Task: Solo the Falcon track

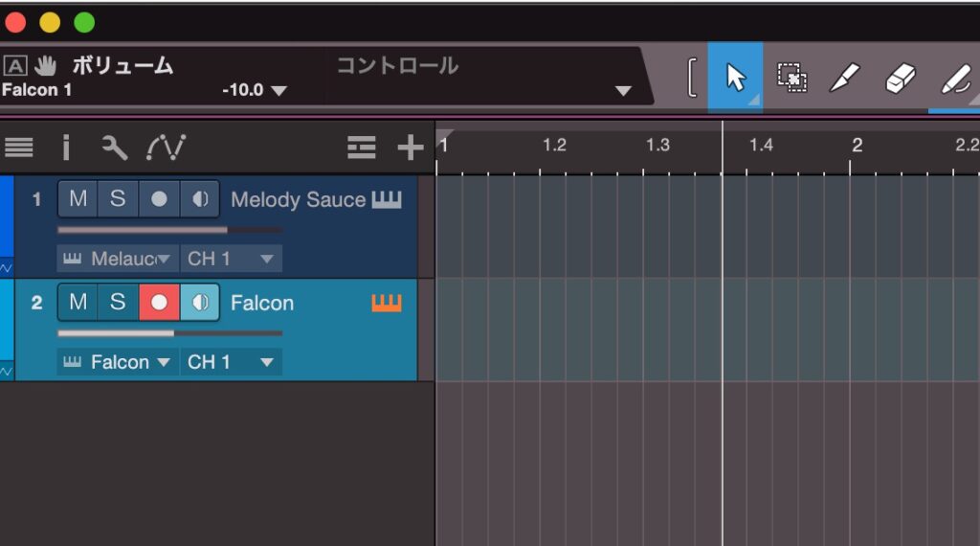Action: 118,303
